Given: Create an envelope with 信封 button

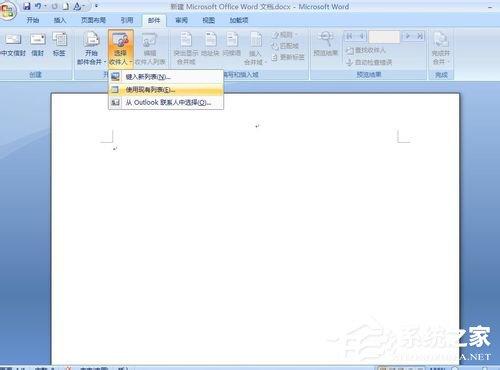Looking at the screenshot, I should click(x=37, y=44).
